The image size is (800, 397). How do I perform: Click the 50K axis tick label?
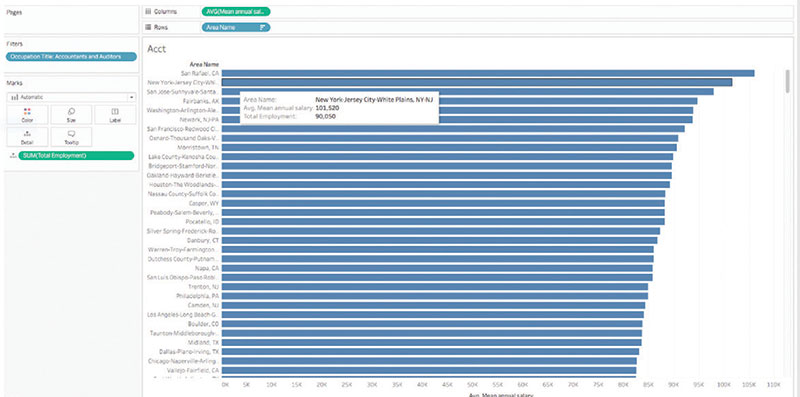point(472,384)
